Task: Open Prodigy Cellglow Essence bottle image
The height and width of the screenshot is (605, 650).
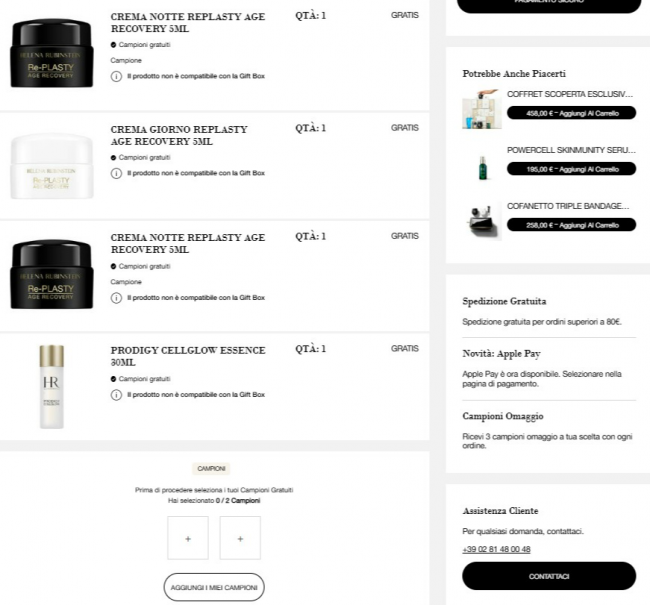Action: pyautogui.click(x=51, y=386)
